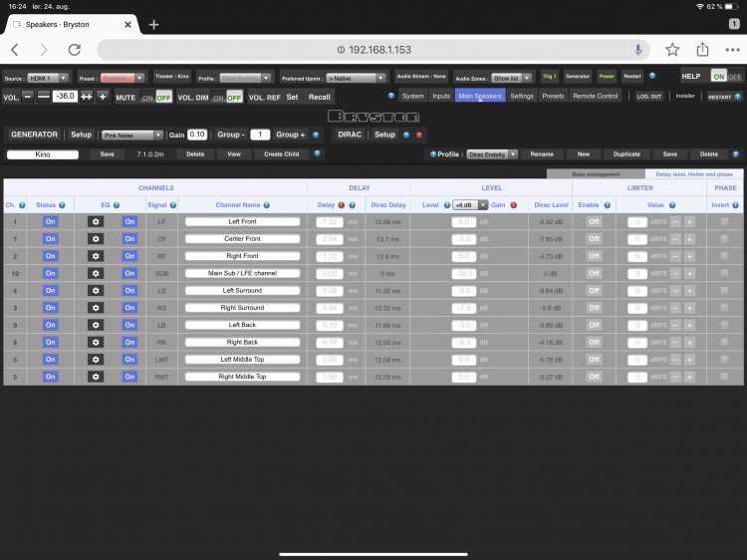The image size is (747, 560).
Task: Open the browser share icon
Action: [x=702, y=49]
